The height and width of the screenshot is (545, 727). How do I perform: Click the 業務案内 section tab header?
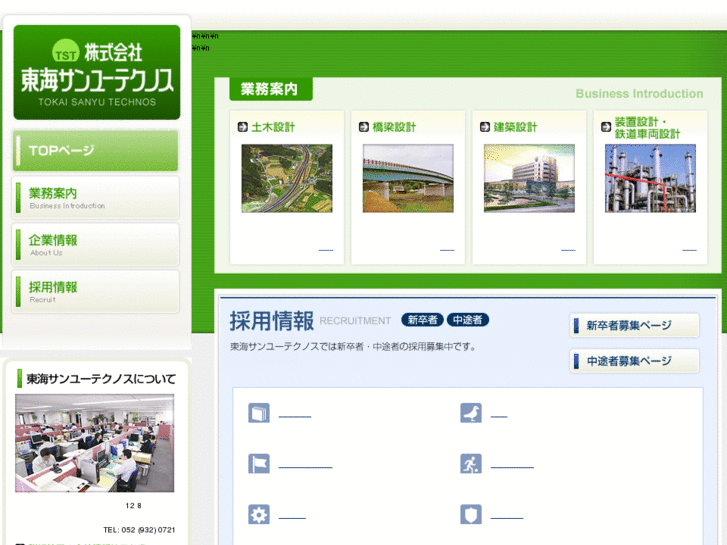(x=271, y=89)
